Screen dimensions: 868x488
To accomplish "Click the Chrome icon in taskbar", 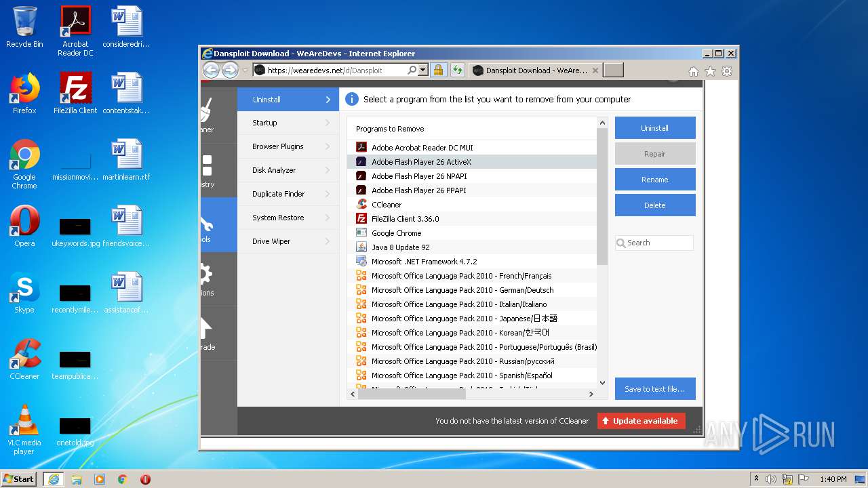I will (122, 479).
